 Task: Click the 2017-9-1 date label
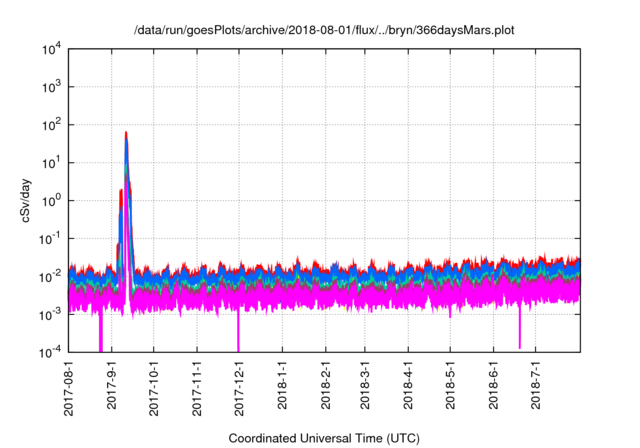pyautogui.click(x=111, y=385)
